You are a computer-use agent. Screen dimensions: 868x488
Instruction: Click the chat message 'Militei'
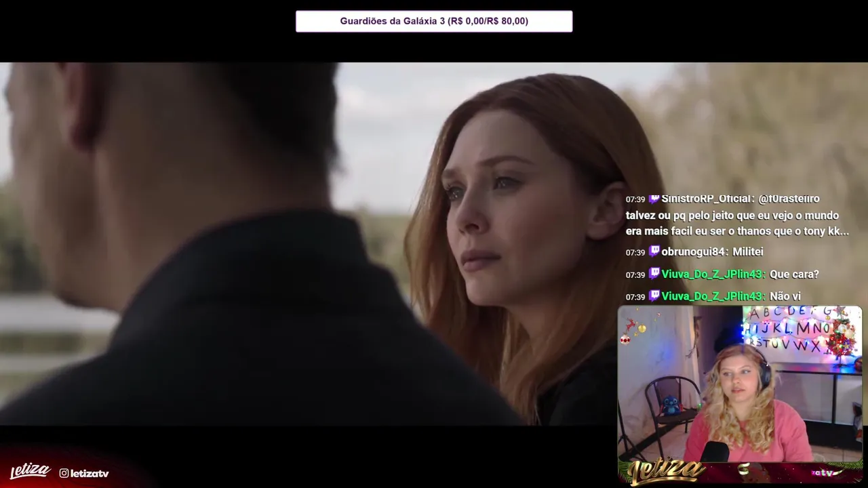747,251
